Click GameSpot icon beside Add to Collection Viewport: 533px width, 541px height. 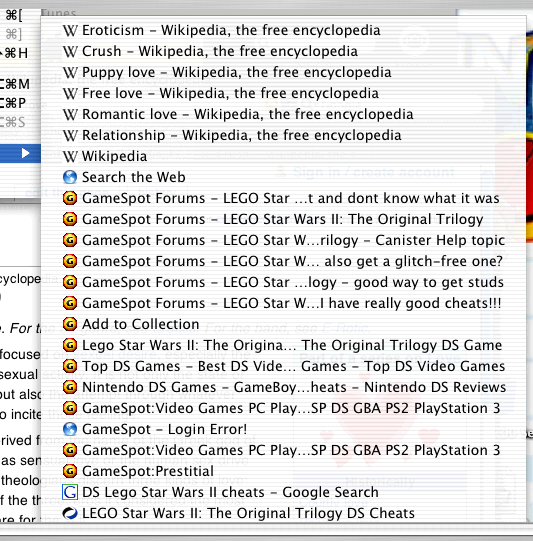click(70, 324)
